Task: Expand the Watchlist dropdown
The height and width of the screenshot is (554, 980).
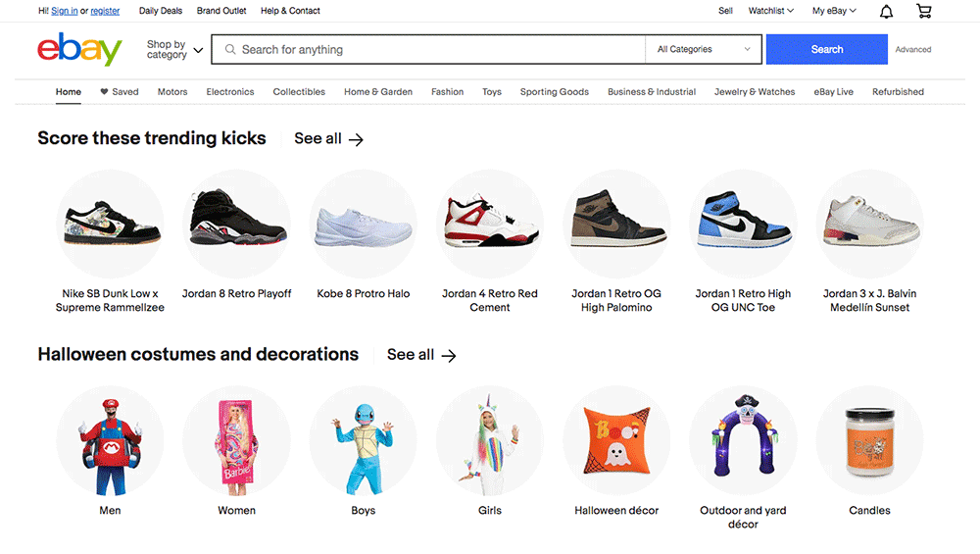Action: 770,11
